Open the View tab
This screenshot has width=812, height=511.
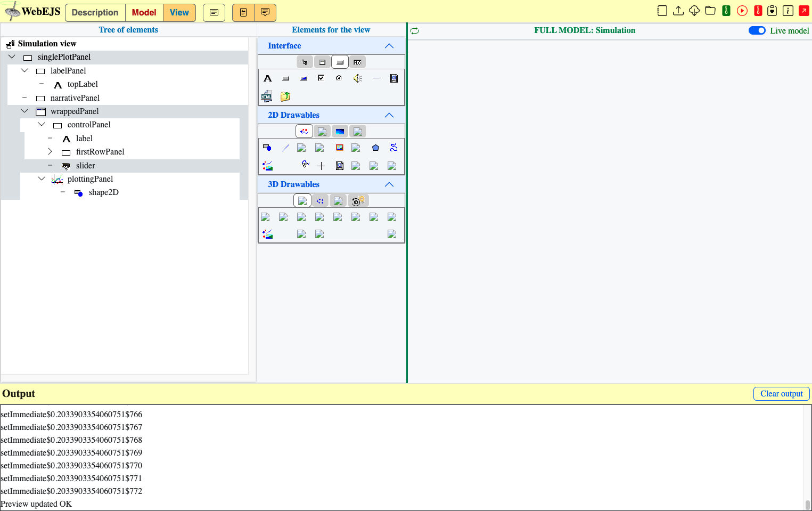click(x=179, y=12)
